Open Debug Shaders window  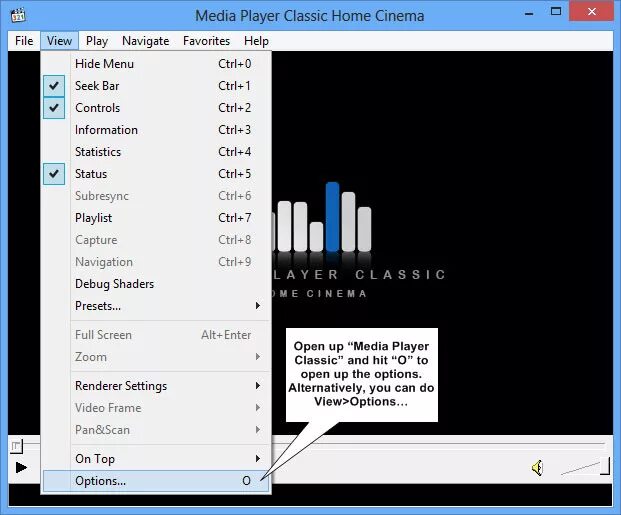[x=156, y=284]
